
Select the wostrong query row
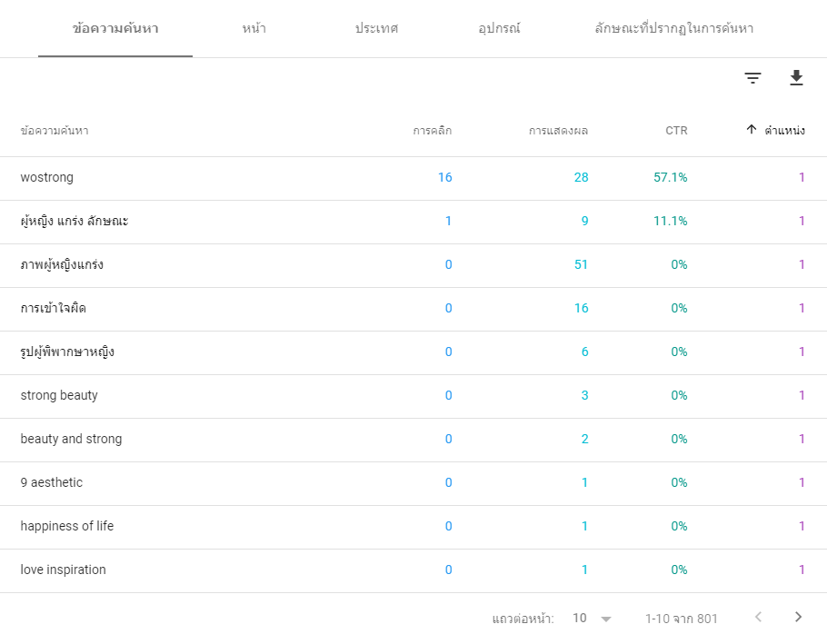413,178
